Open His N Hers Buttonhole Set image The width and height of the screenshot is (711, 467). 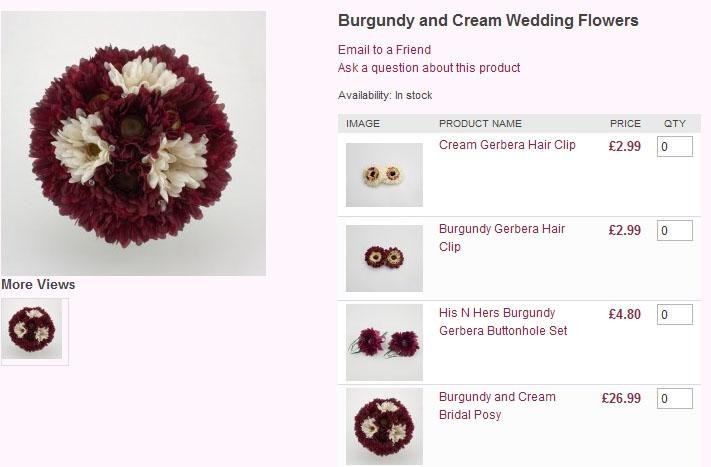click(384, 342)
